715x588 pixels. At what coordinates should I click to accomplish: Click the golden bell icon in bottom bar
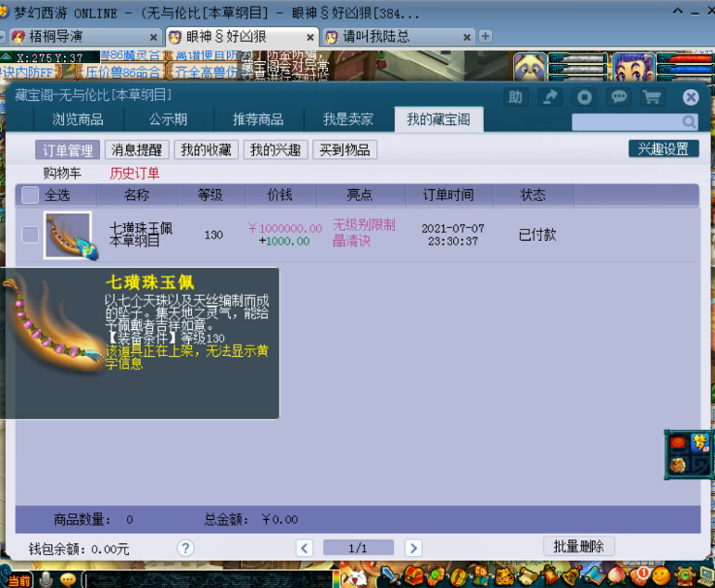click(x=571, y=576)
